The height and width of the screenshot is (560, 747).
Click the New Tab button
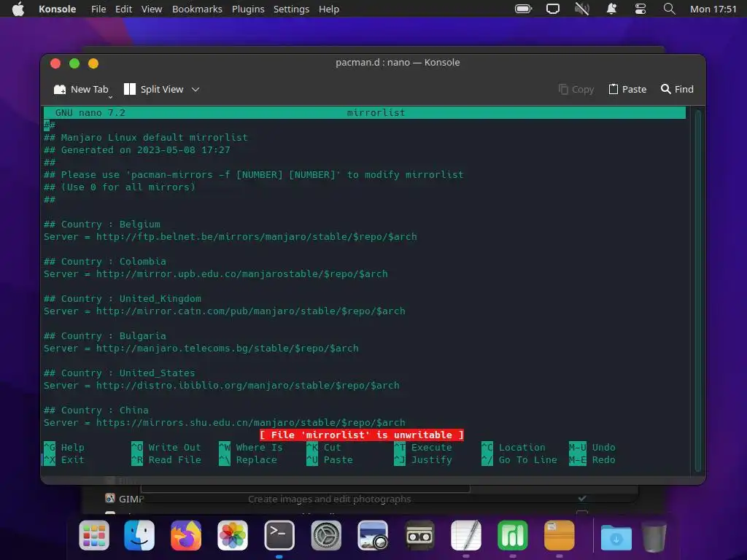pyautogui.click(x=81, y=89)
